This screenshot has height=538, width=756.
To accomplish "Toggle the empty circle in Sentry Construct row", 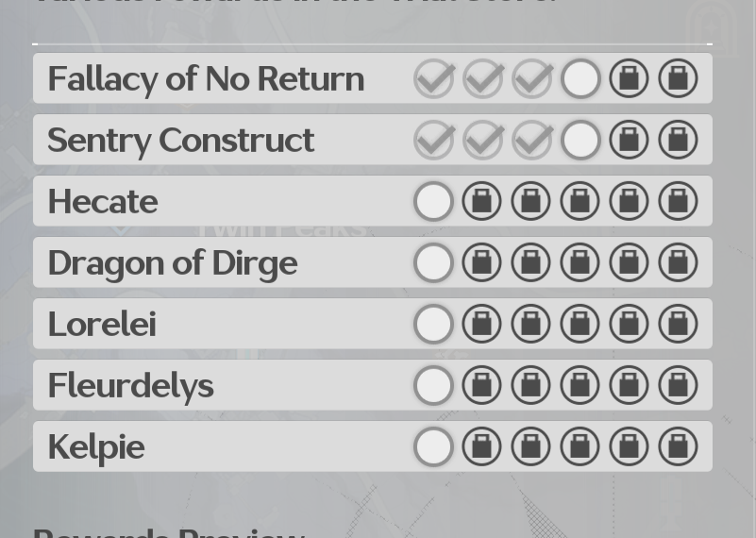I will pyautogui.click(x=580, y=140).
